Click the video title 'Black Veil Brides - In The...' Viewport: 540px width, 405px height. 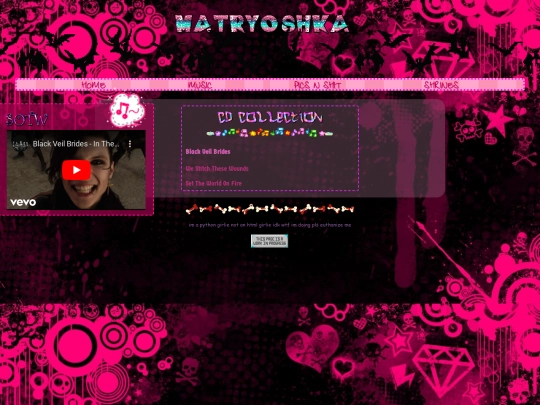click(76, 144)
